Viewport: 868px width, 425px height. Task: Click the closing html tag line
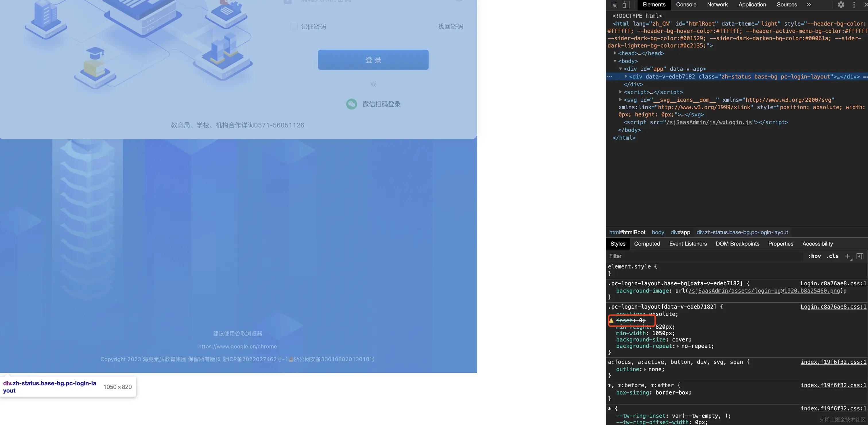[624, 138]
